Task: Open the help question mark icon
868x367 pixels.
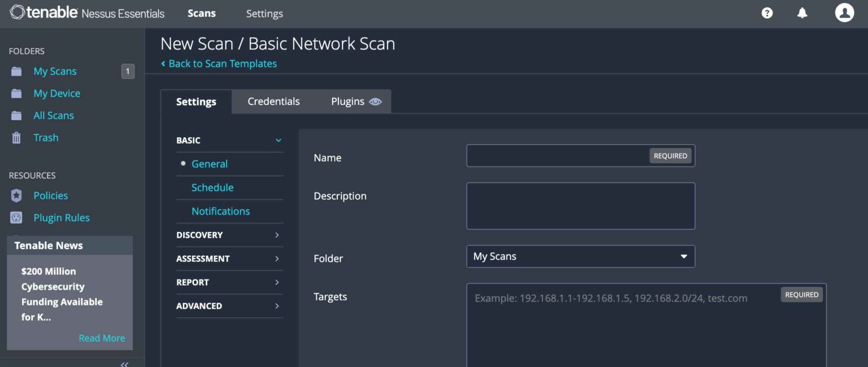Action: [766, 12]
